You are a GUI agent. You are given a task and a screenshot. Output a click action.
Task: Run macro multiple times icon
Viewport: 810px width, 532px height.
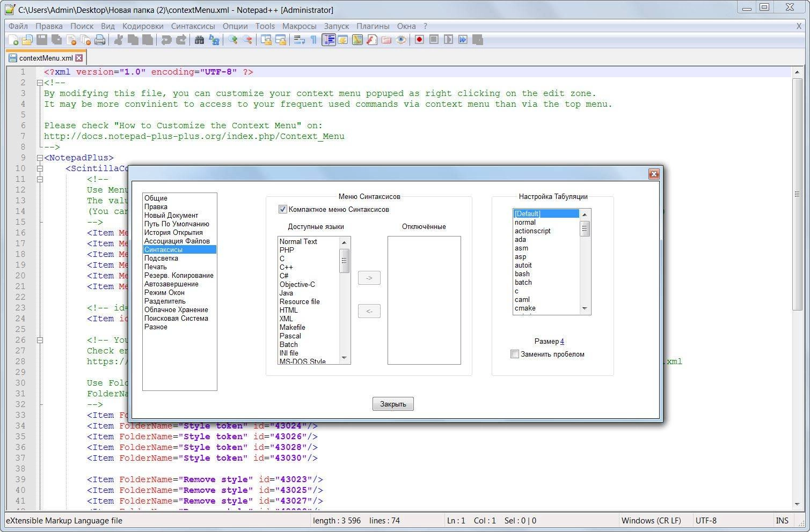click(463, 40)
